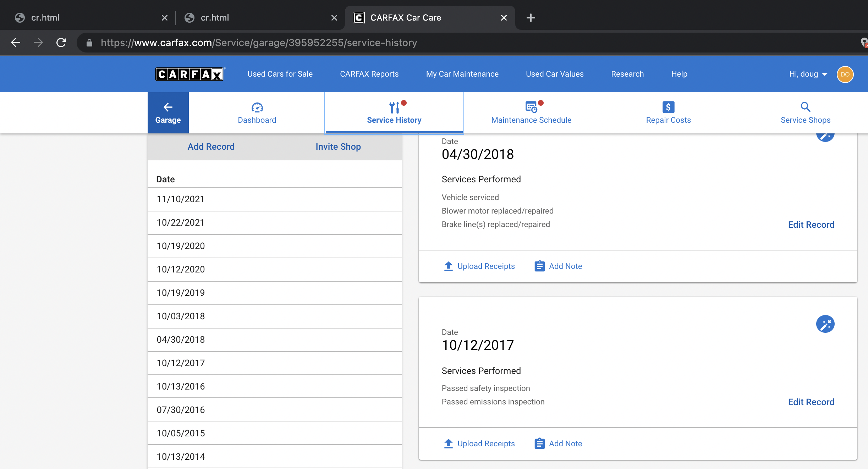Select the 10/13/2014 date row
Image resolution: width=868 pixels, height=469 pixels.
[x=275, y=457]
